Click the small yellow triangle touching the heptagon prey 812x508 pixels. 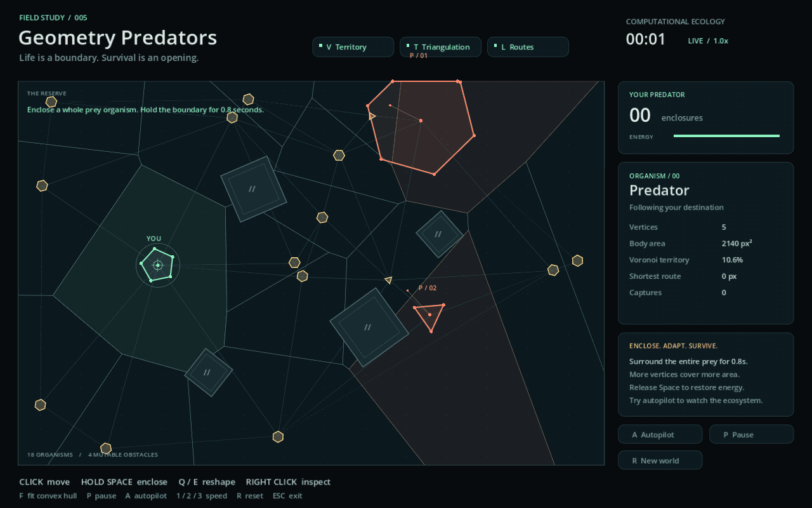click(x=372, y=116)
